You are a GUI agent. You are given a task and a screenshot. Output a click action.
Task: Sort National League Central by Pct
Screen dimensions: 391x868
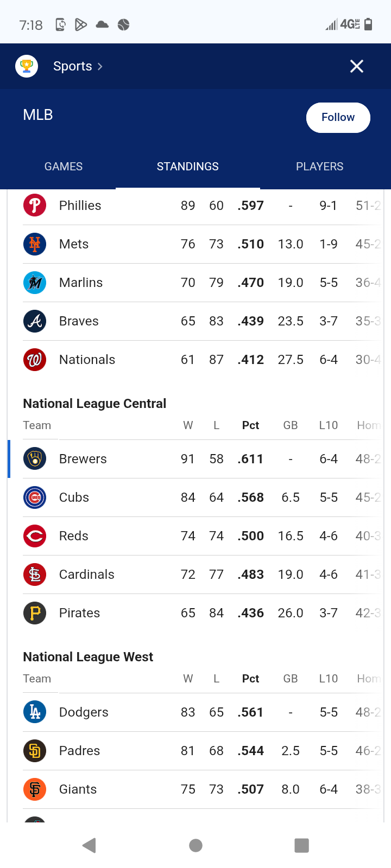click(250, 425)
